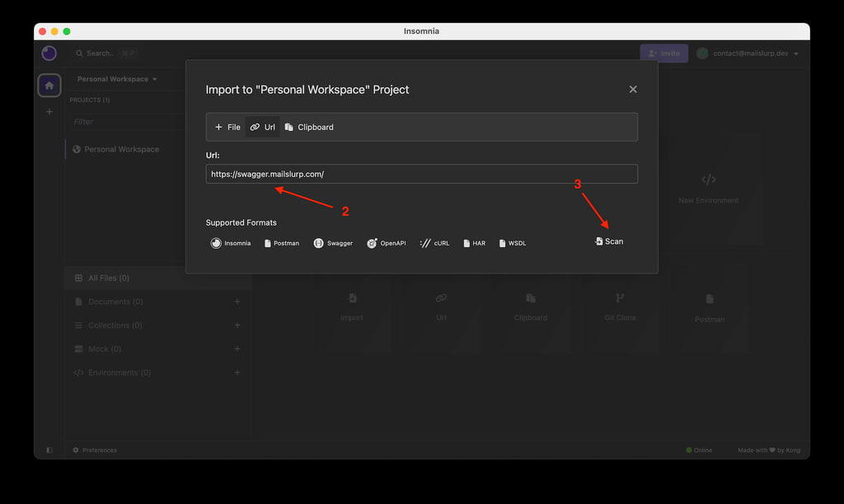
Task: Open the contact@mailslurp.dev account dropdown
Action: pos(748,54)
